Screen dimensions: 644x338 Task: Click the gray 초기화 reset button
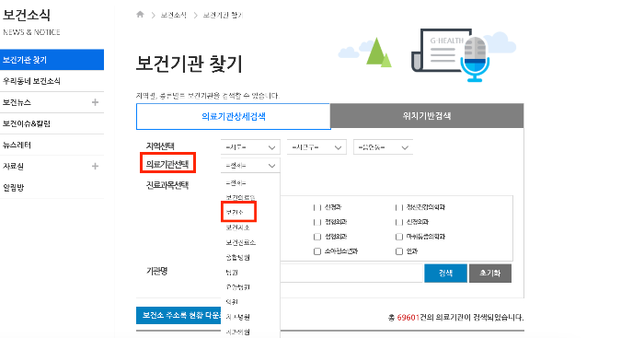(490, 273)
